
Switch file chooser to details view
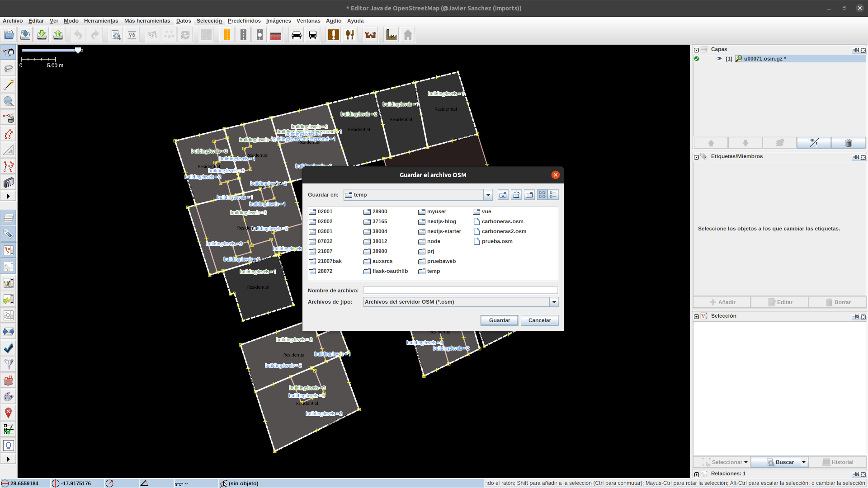553,195
